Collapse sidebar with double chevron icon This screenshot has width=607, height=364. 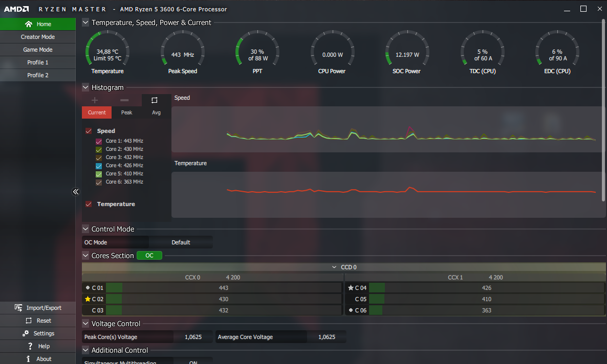point(76,192)
